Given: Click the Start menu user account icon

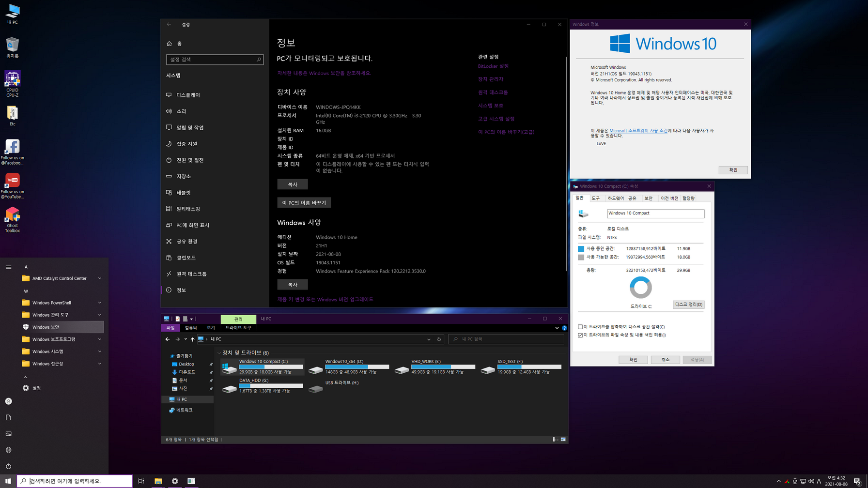Looking at the screenshot, I should coord(8,401).
